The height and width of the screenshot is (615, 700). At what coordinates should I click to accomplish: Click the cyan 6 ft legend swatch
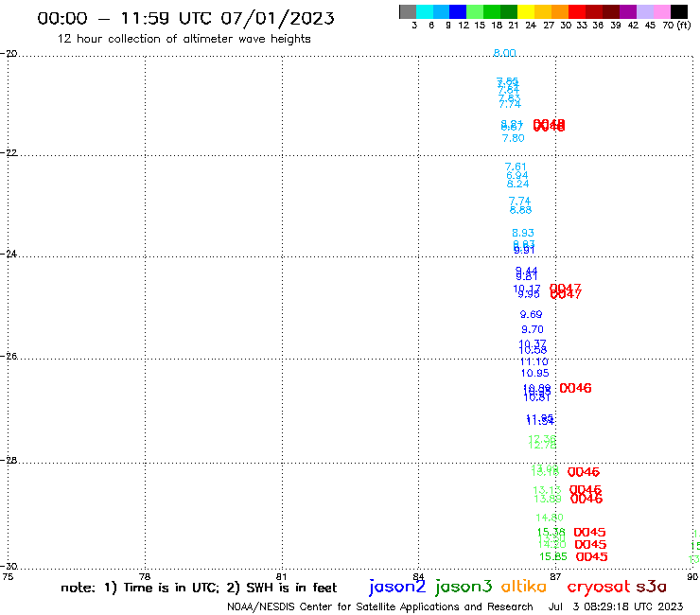coord(424,11)
